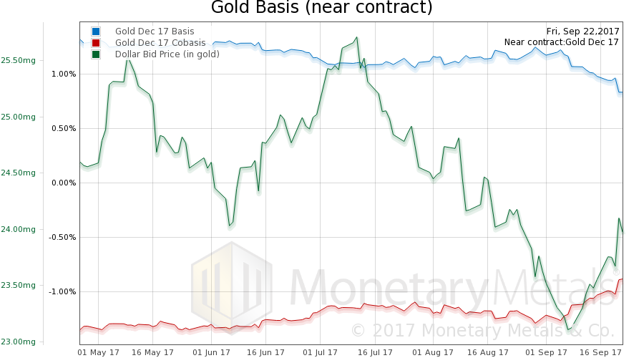Select the Gold Dec 17 Cobasis legend label
The height and width of the screenshot is (358, 644).
tap(155, 43)
